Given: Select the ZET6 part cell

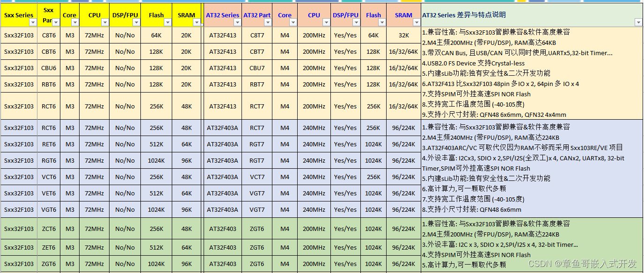Looking at the screenshot, I should click(x=49, y=247).
